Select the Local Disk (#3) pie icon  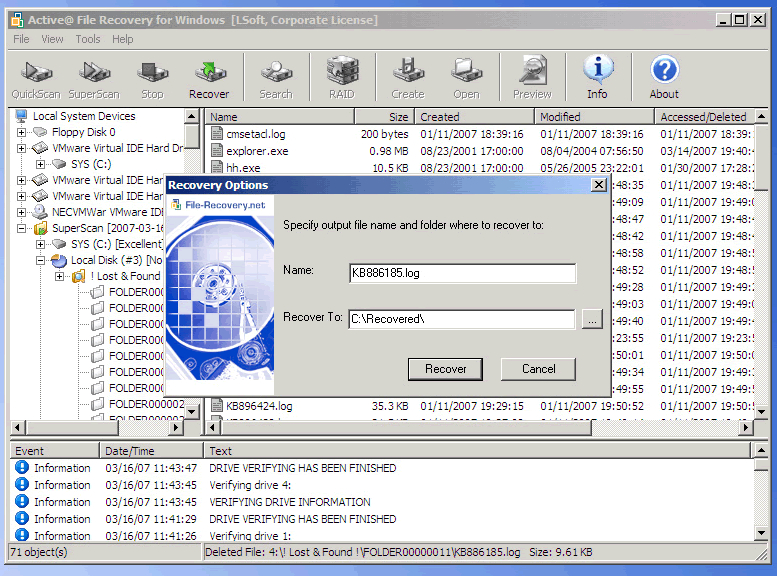tap(58, 260)
